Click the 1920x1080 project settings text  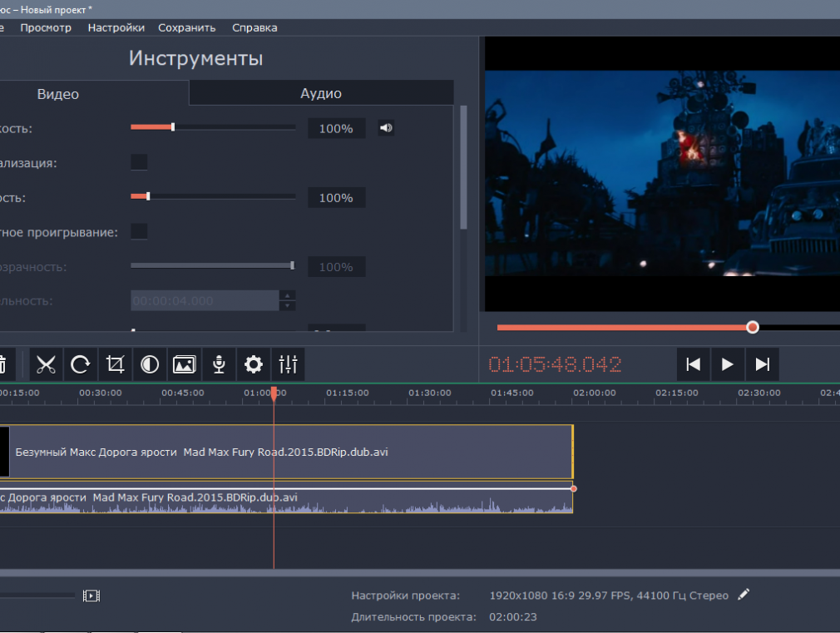[609, 596]
